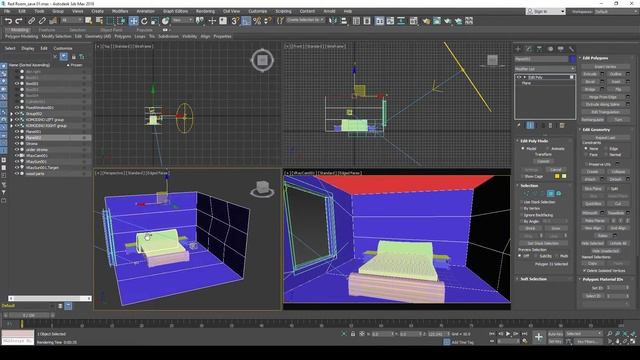The width and height of the screenshot is (640, 360).
Task: Enable Use Stack Selection checkbox
Action: [522, 202]
